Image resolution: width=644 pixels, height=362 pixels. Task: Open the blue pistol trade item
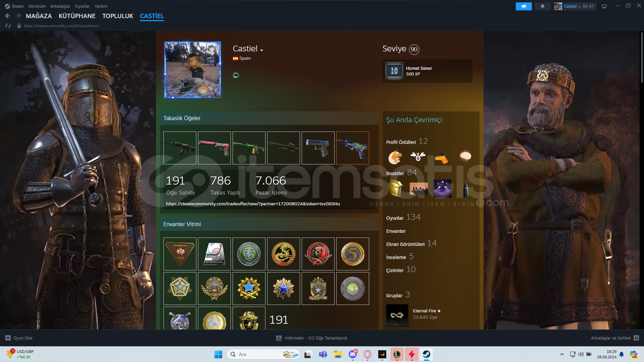(x=318, y=148)
